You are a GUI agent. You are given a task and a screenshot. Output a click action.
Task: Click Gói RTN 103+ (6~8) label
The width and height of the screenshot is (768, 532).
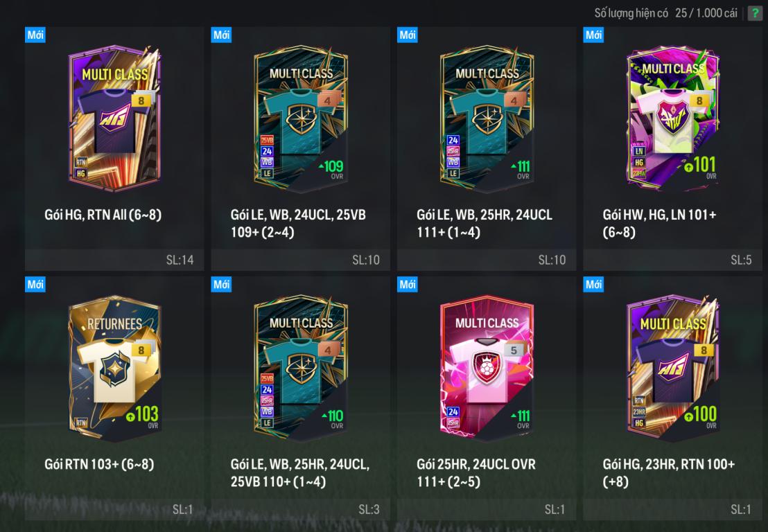[x=99, y=464]
